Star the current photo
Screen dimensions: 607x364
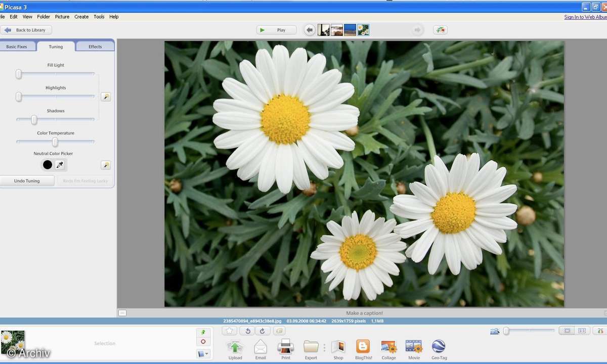(x=230, y=331)
